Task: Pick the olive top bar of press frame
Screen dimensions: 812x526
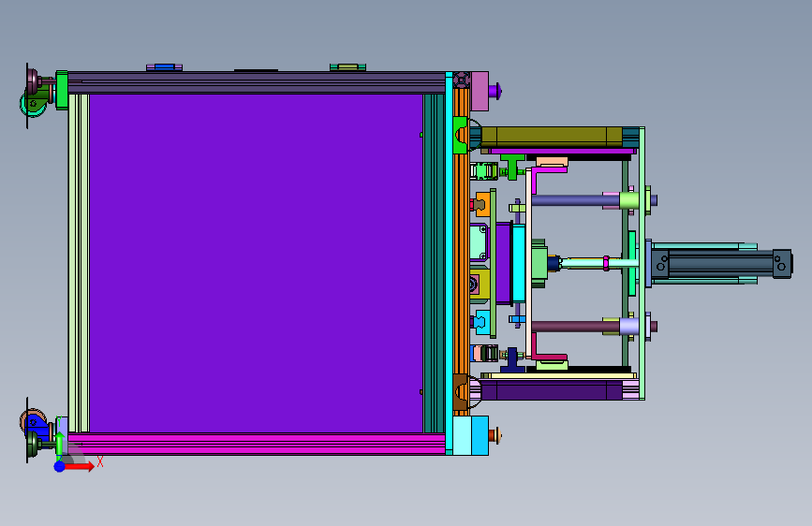Action: tap(552, 137)
